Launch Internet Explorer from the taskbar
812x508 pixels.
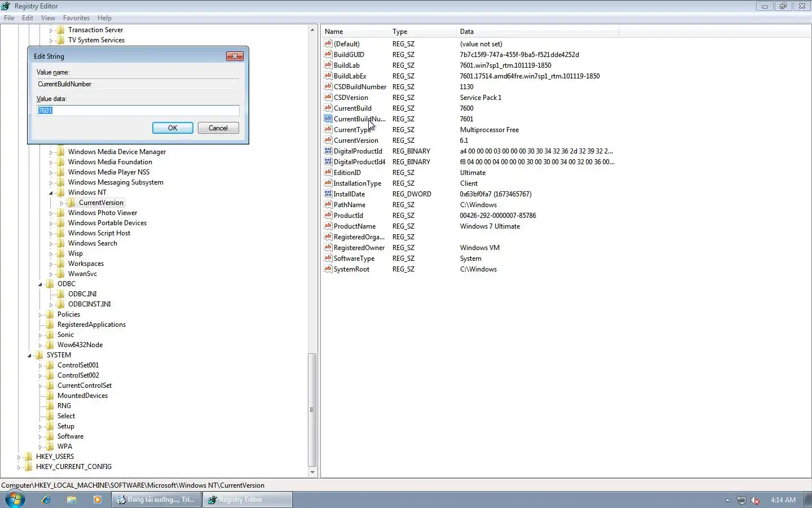46,500
